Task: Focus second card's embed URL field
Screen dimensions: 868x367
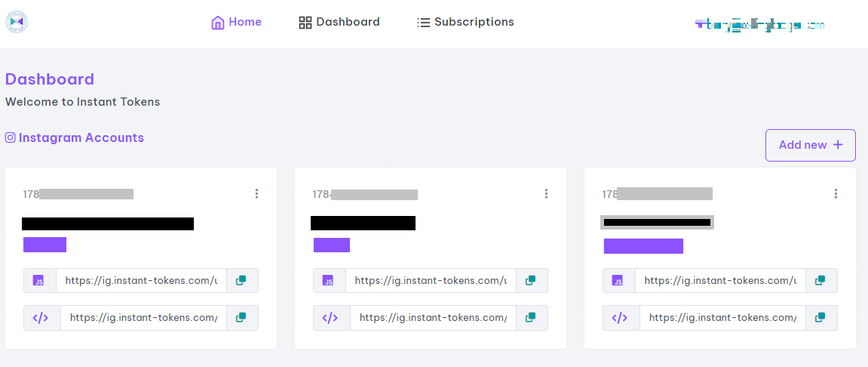Action: point(432,318)
